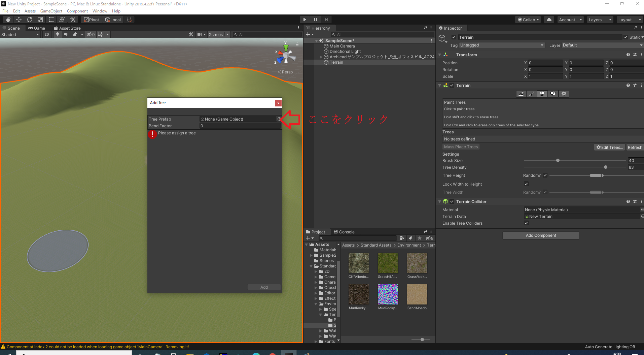Screen dimensions: 644x355
Task: Click the Pause button
Action: (315, 20)
